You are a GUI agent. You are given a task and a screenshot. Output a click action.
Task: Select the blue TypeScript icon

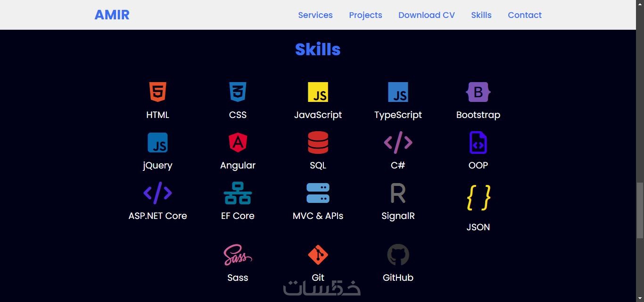[398, 92]
